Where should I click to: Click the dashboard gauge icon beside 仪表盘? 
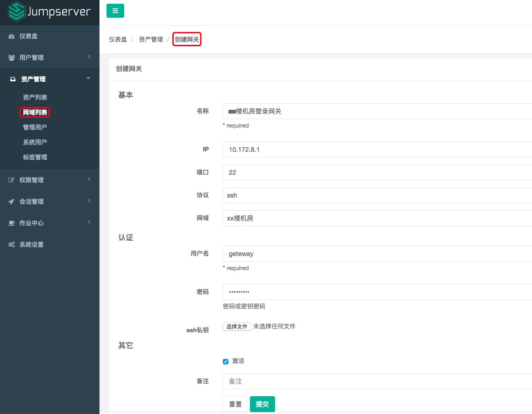coord(12,36)
